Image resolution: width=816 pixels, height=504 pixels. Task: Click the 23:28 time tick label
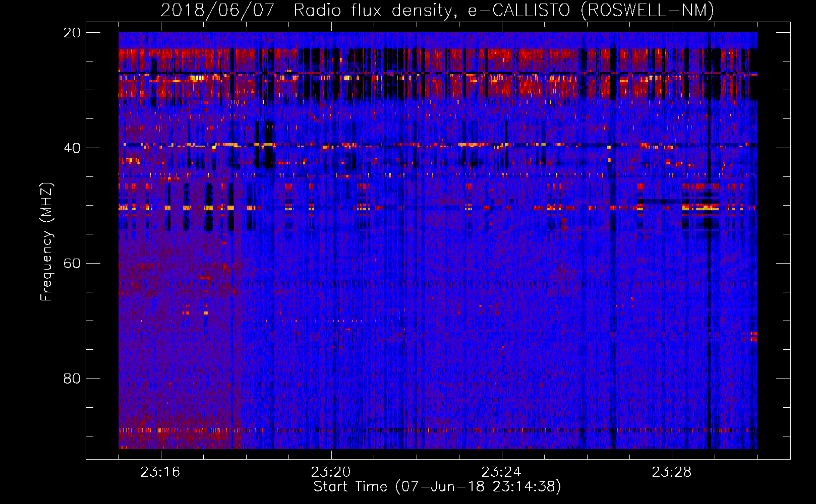coord(672,472)
